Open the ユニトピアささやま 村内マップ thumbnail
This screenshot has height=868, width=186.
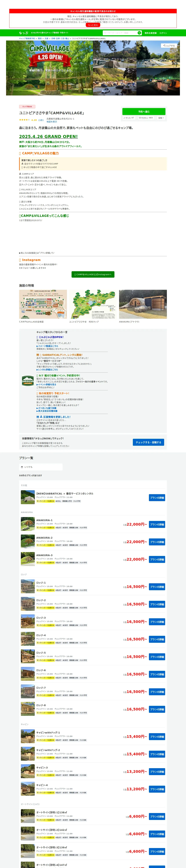click(x=93, y=304)
